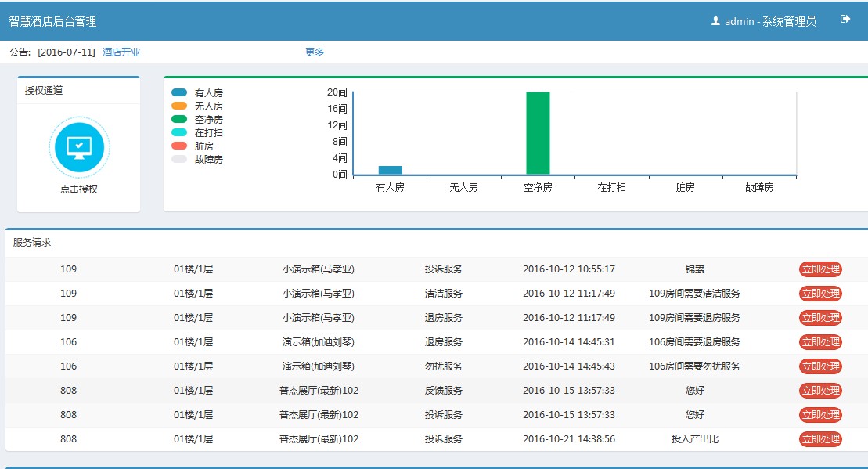Toggle the 有人房 legend swatch
The height and width of the screenshot is (469, 868).
[179, 92]
